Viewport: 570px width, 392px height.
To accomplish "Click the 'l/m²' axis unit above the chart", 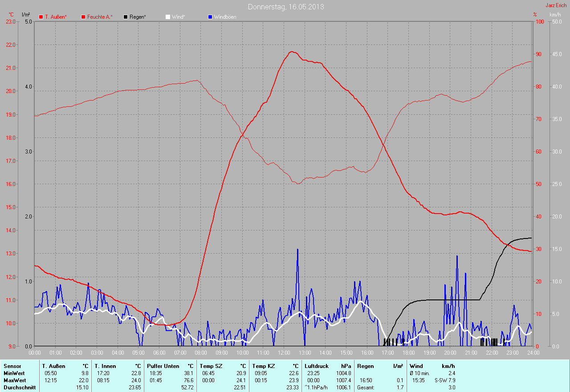I will point(26,15).
